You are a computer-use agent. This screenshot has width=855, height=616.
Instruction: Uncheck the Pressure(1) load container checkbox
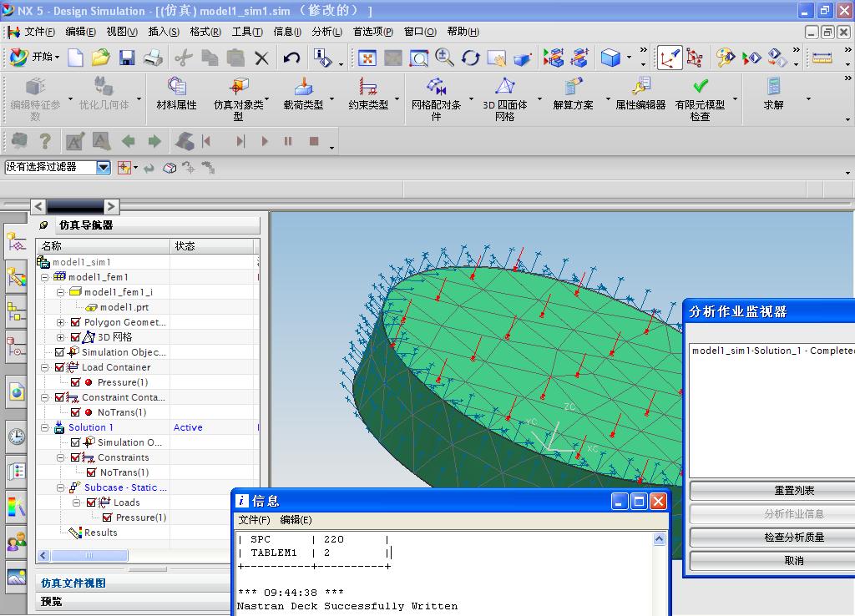pyautogui.click(x=76, y=382)
